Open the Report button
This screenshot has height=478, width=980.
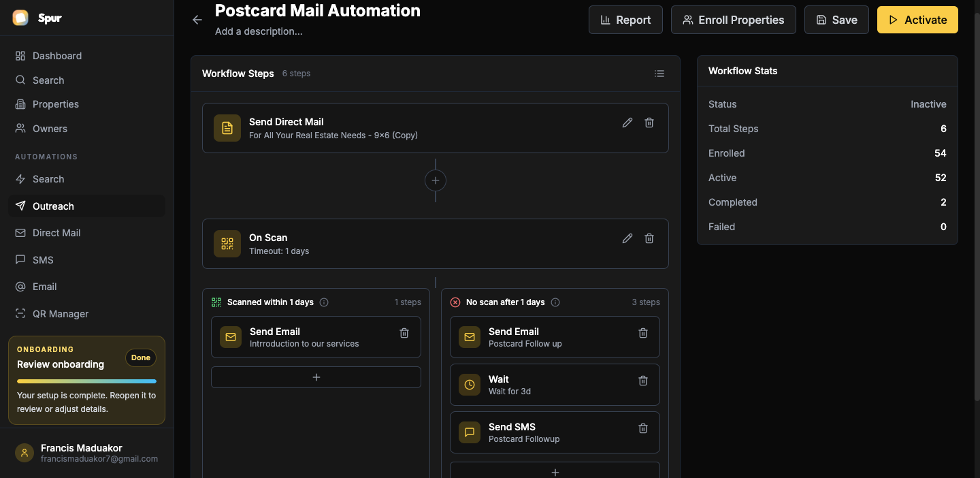625,20
